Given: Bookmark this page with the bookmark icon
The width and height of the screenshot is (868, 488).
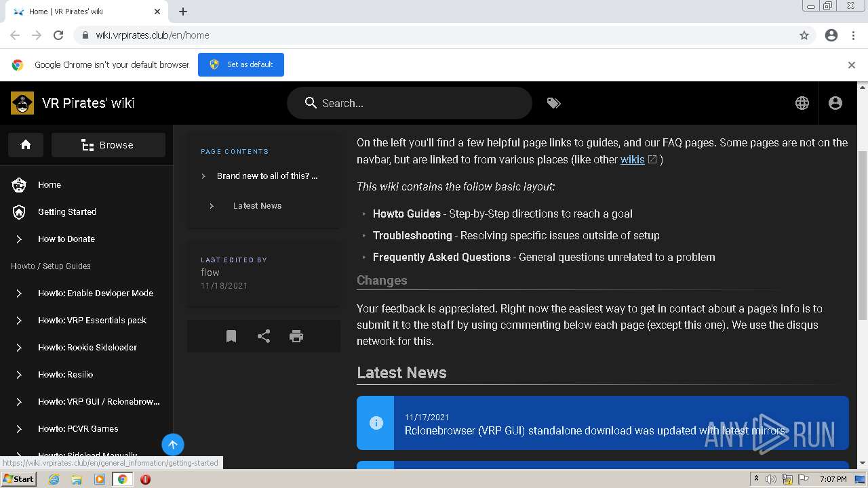Looking at the screenshot, I should pyautogui.click(x=231, y=336).
